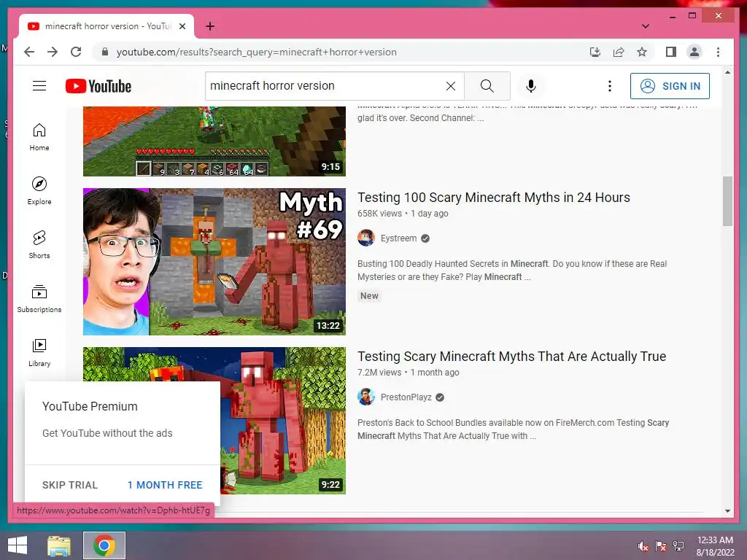Click the New badge under Eystreem video

tap(369, 296)
